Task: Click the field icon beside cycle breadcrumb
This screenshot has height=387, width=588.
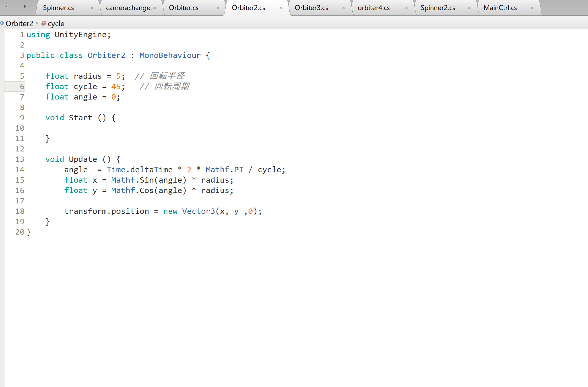Action: [44, 23]
